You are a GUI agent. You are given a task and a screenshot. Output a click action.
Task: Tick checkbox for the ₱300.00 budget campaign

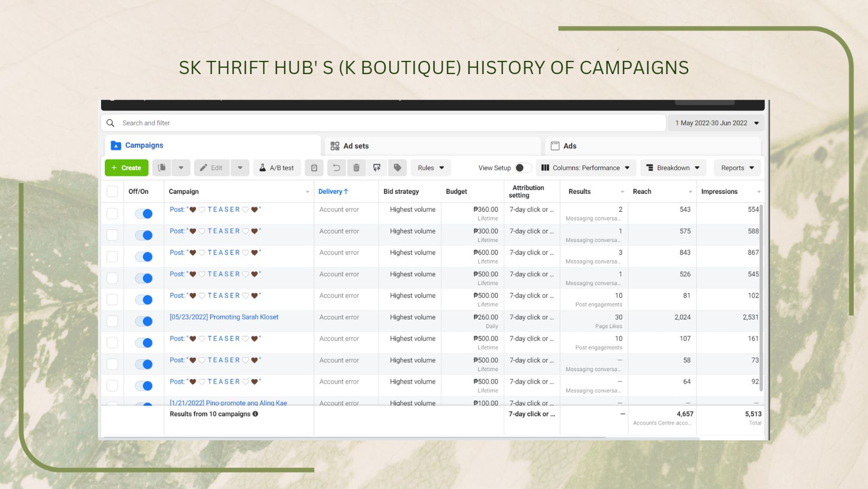click(x=112, y=235)
